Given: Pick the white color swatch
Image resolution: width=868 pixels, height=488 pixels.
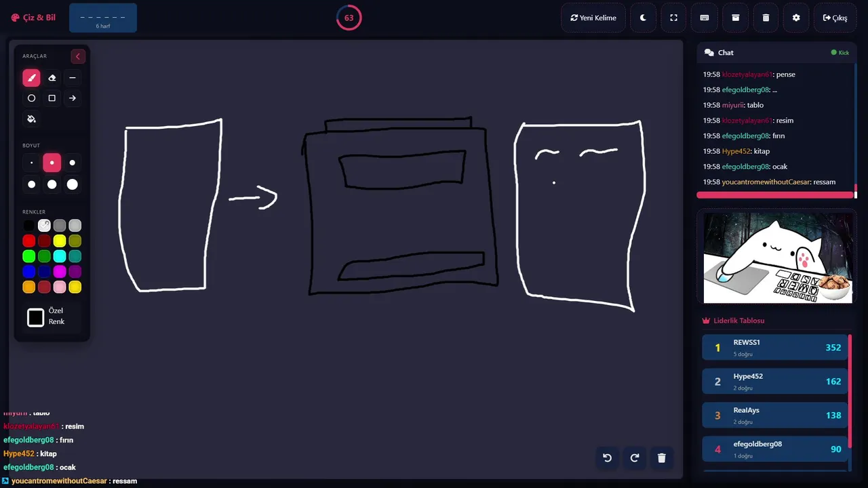Looking at the screenshot, I should click(44, 226).
